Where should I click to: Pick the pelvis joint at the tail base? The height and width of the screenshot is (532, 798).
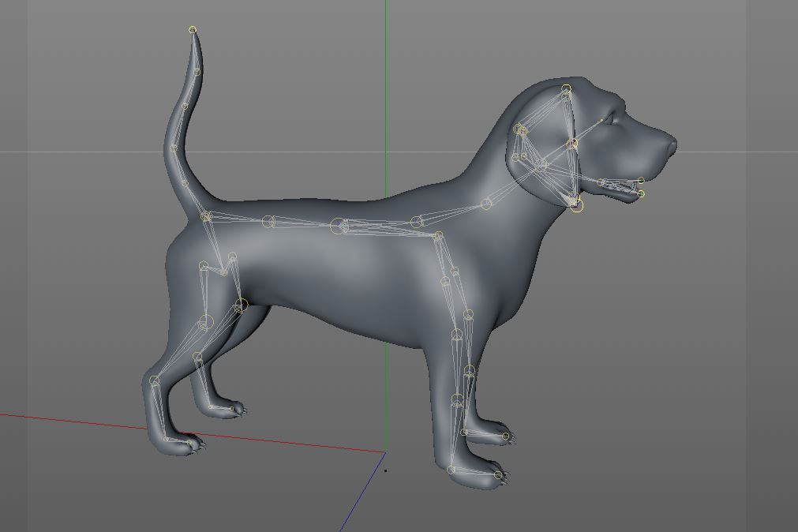tap(205, 217)
